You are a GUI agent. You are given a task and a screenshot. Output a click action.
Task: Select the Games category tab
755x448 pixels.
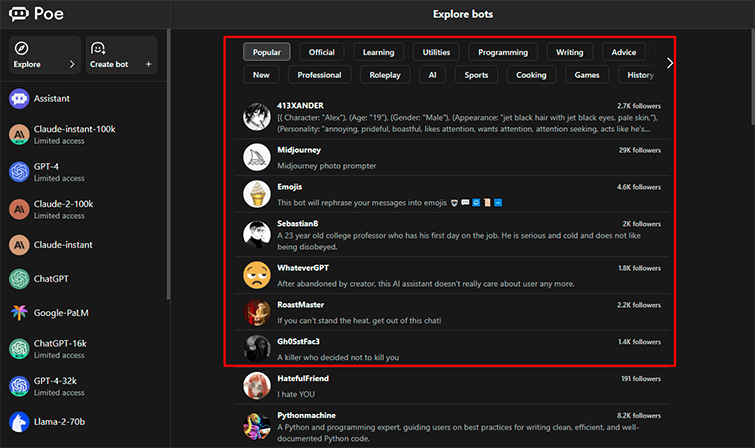587,75
